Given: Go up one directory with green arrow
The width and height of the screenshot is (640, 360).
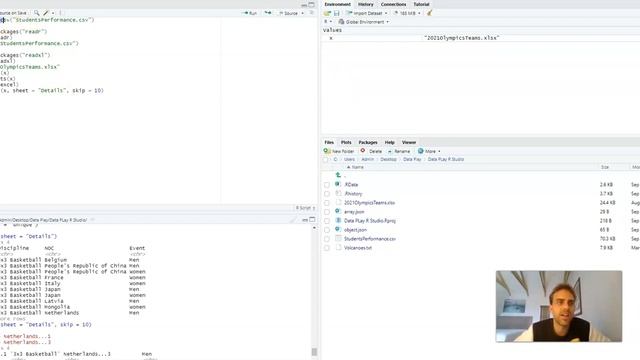Looking at the screenshot, I should [x=338, y=175].
